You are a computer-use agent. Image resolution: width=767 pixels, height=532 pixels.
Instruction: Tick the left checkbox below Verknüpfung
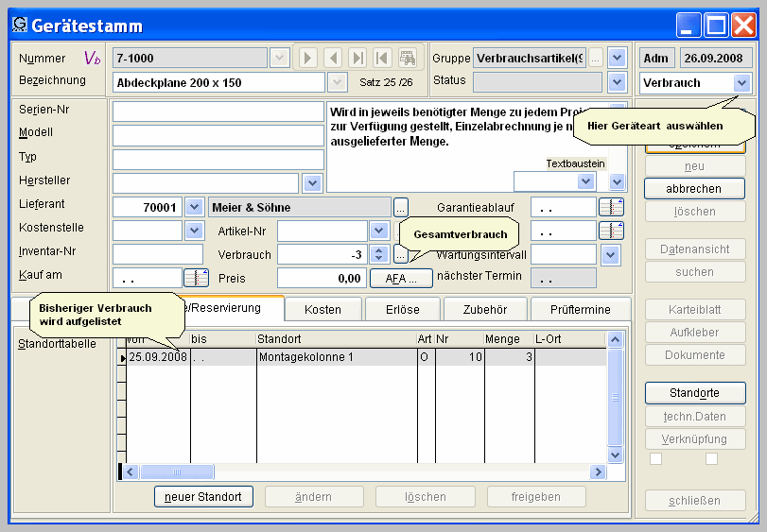[x=655, y=459]
